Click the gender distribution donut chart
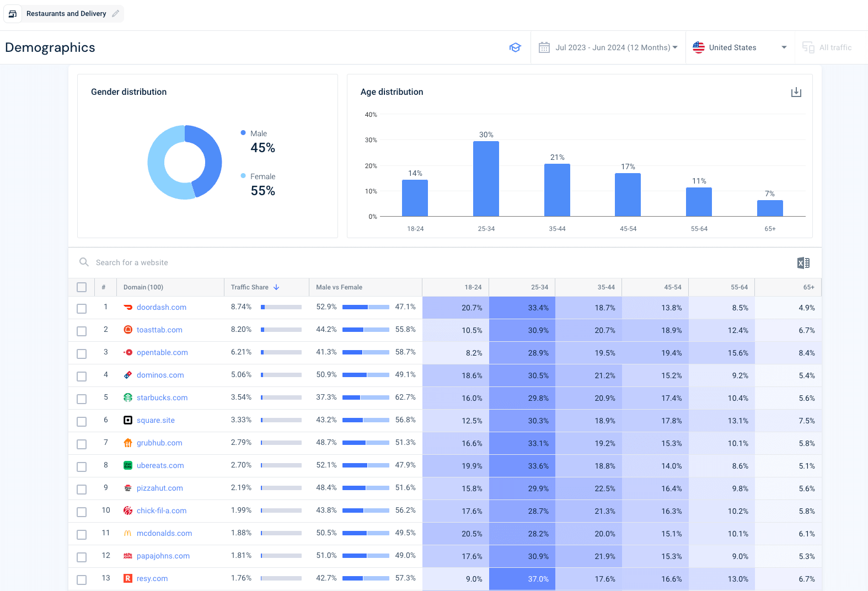868x591 pixels. [185, 162]
